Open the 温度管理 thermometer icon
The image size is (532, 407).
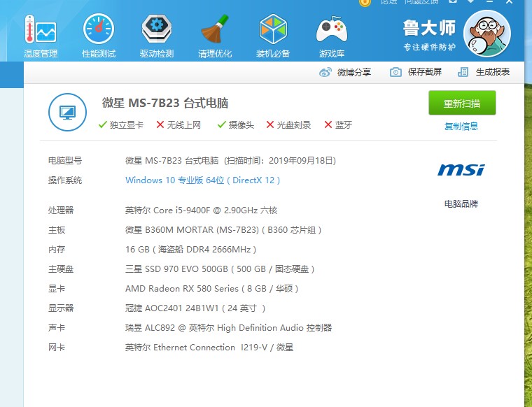click(x=41, y=30)
